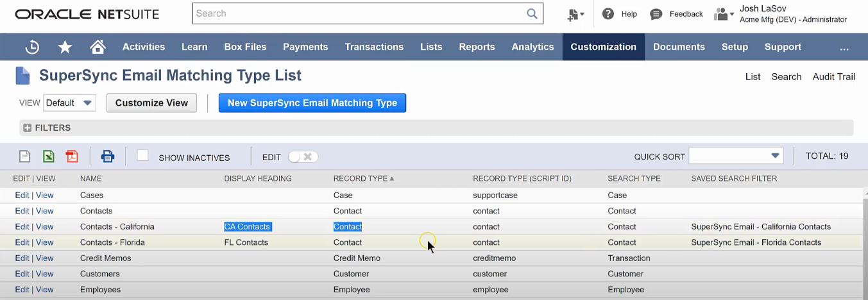
Task: Open the Setup menu
Action: tap(735, 47)
